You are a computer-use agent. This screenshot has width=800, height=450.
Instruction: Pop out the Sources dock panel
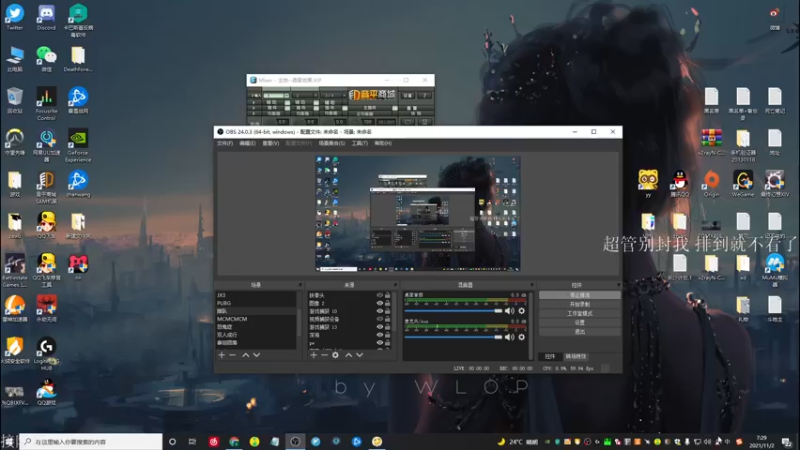pos(395,285)
